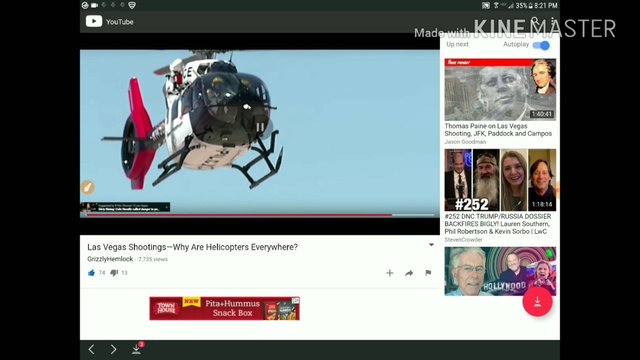Image resolution: width=640 pixels, height=360 pixels.
Task: Tap the YouTube logo icon
Action: (x=94, y=21)
